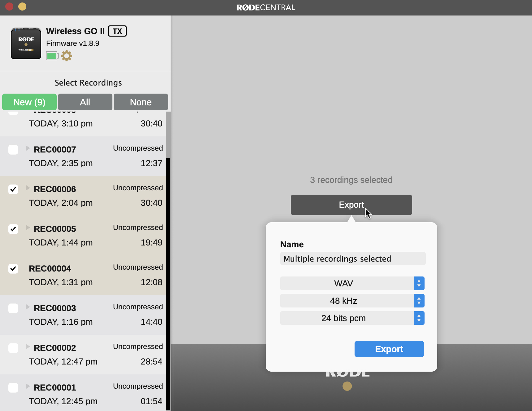Image resolution: width=532 pixels, height=411 pixels.
Task: Expand REC00006 disclosure triangle
Action: pos(28,188)
